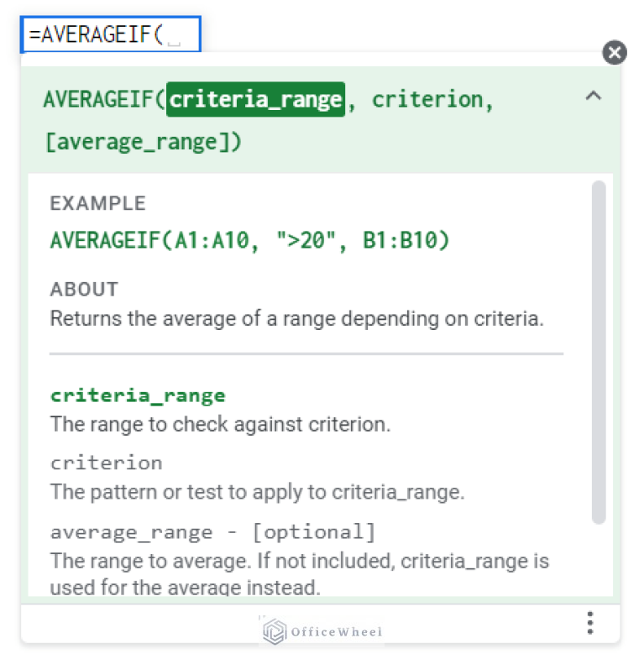This screenshot has width=644, height=664.
Task: Click the OfficeWheel watermark text
Action: (336, 632)
